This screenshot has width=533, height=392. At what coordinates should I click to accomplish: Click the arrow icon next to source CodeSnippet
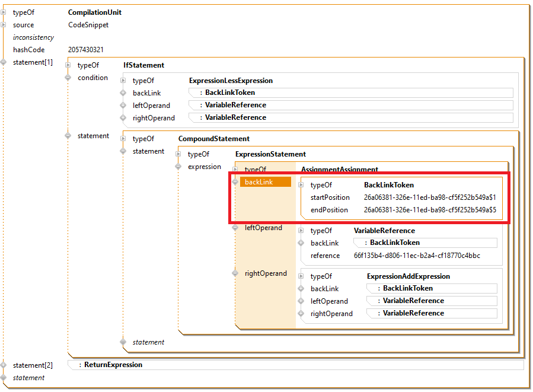[x=4, y=24]
